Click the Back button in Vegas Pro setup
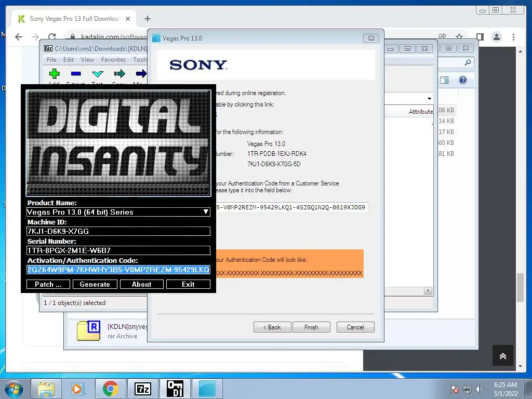This screenshot has height=399, width=532. coord(272,327)
